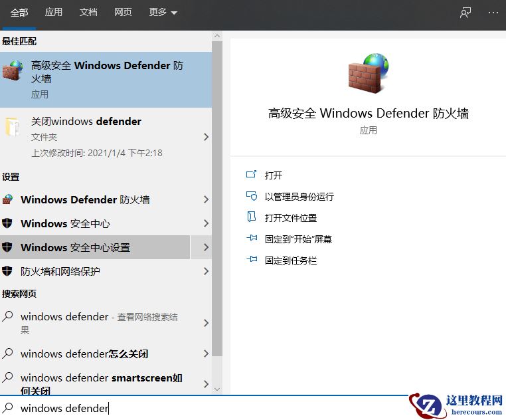The height and width of the screenshot is (420, 506).
Task: Expand arrow for Windows 安全中心
Action: tap(206, 223)
